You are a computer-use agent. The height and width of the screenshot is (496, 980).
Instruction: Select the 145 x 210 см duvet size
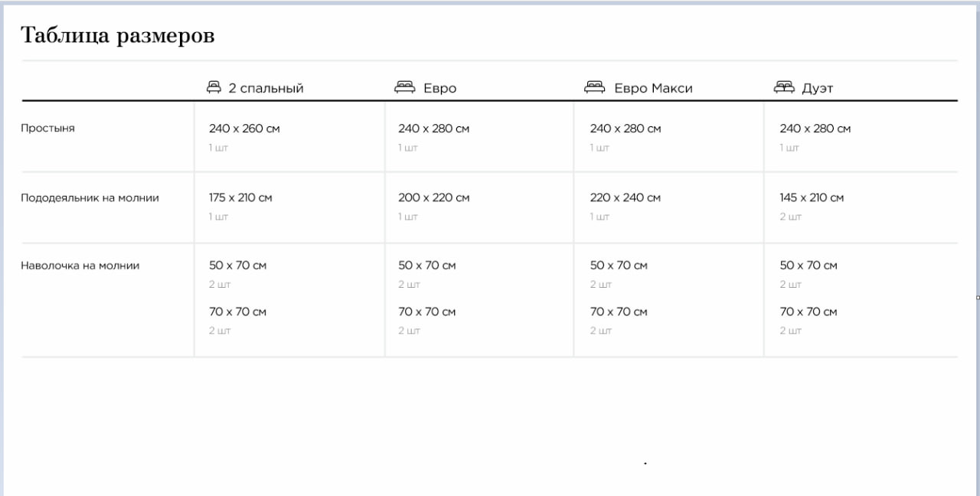tap(812, 197)
